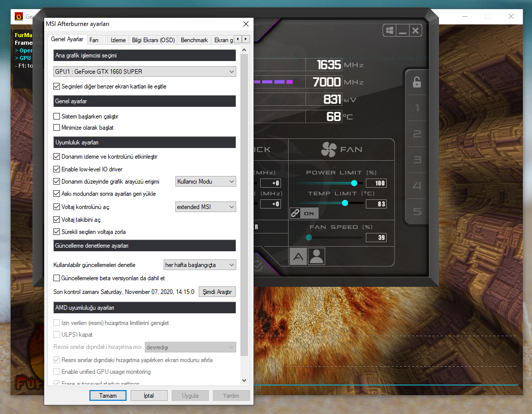This screenshot has height=414, width=532.
Task: Click upper +0 MHz clock offset field
Action: (270, 183)
